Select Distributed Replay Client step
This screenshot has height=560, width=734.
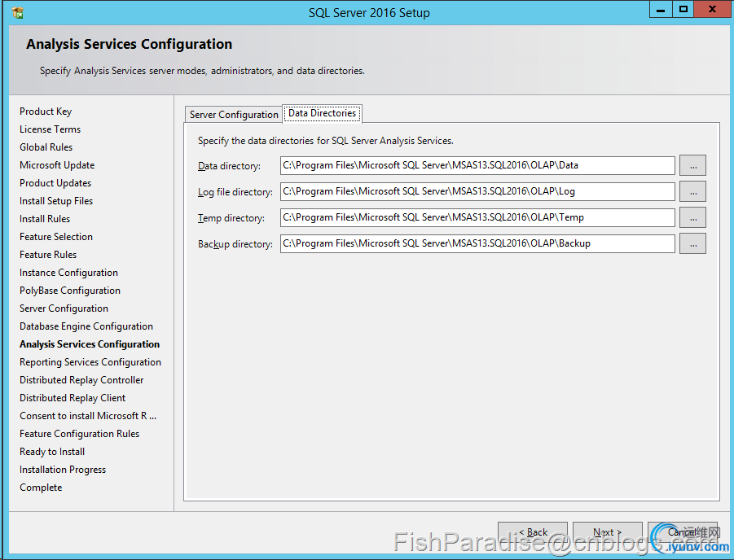pos(73,398)
